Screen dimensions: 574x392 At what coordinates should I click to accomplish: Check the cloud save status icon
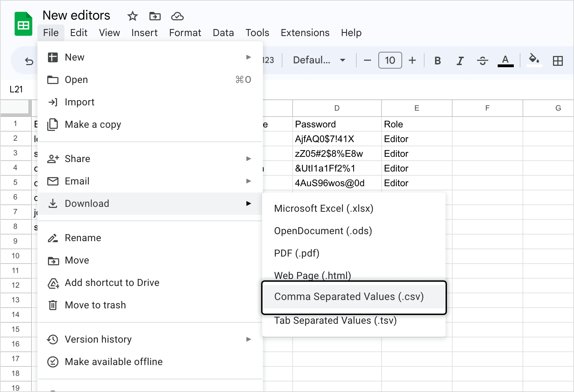pyautogui.click(x=177, y=16)
